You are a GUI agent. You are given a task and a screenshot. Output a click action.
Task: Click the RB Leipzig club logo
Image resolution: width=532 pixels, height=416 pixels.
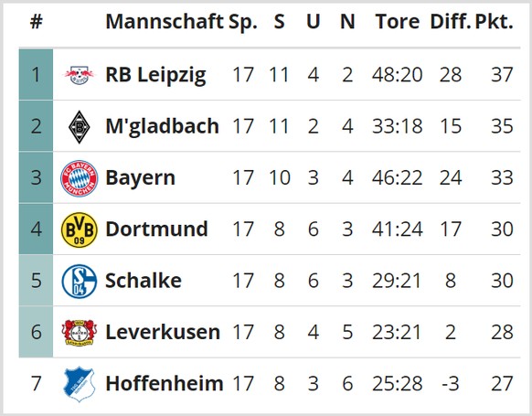[x=79, y=75]
